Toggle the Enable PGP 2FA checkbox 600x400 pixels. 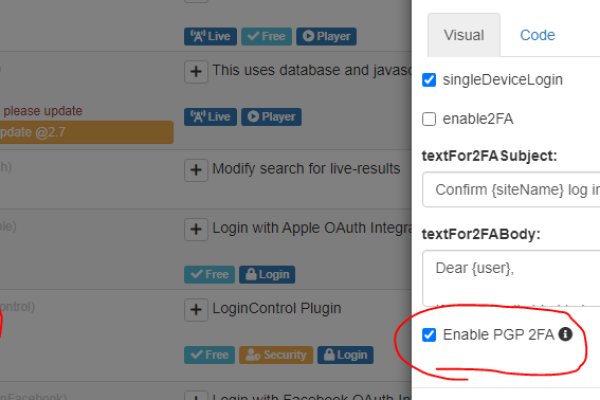coord(429,334)
